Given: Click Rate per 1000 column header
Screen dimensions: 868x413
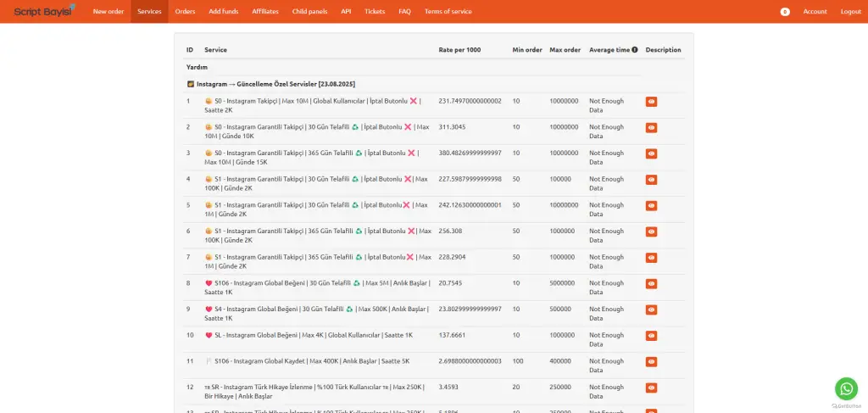Looking at the screenshot, I should click(x=459, y=50).
